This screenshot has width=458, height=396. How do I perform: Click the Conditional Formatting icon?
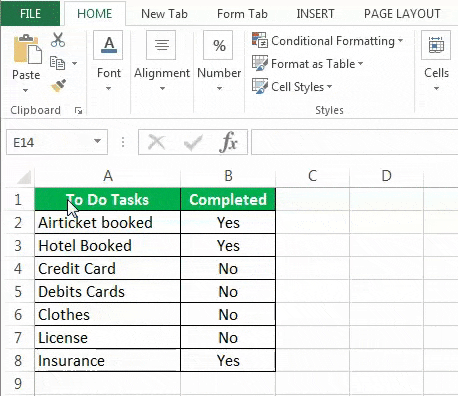click(260, 40)
